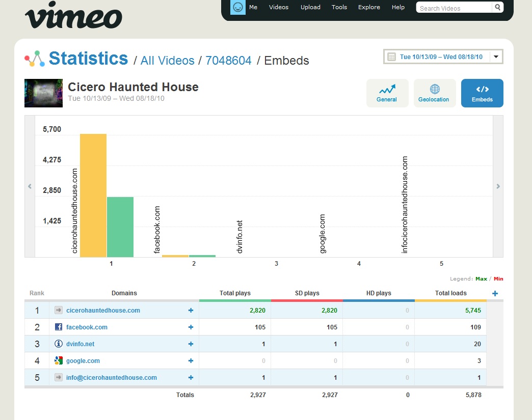The height and width of the screenshot is (420, 532).
Task: Click the 109 total loads value
Action: pos(475,327)
